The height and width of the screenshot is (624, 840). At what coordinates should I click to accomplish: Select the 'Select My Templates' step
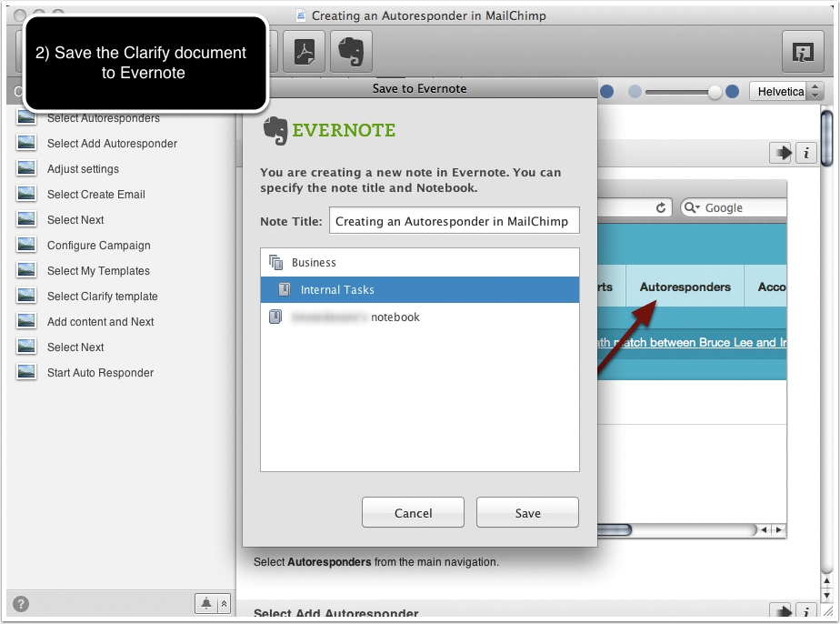tap(98, 271)
